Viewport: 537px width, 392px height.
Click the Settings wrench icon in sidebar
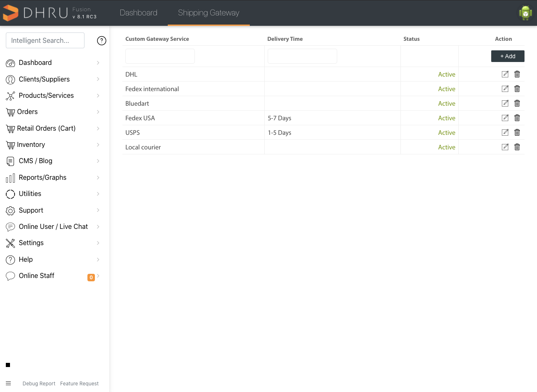(x=10, y=243)
